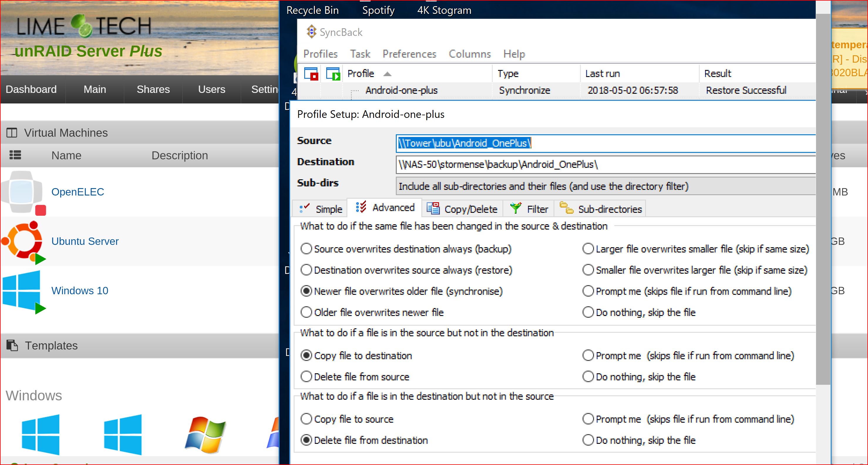Open the Preferences menu in SyncBack
The width and height of the screenshot is (868, 465).
409,54
